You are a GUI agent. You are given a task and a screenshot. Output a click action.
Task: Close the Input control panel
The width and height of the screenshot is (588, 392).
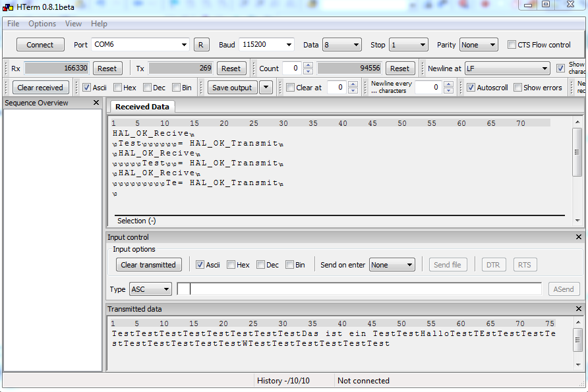coord(579,237)
